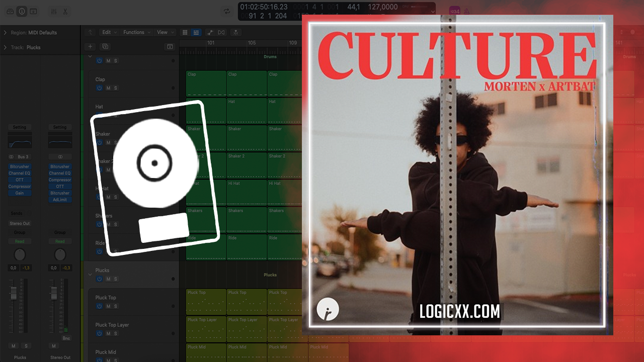Screen dimensions: 644x362
Task: Open the Functions menu
Action: (x=136, y=32)
